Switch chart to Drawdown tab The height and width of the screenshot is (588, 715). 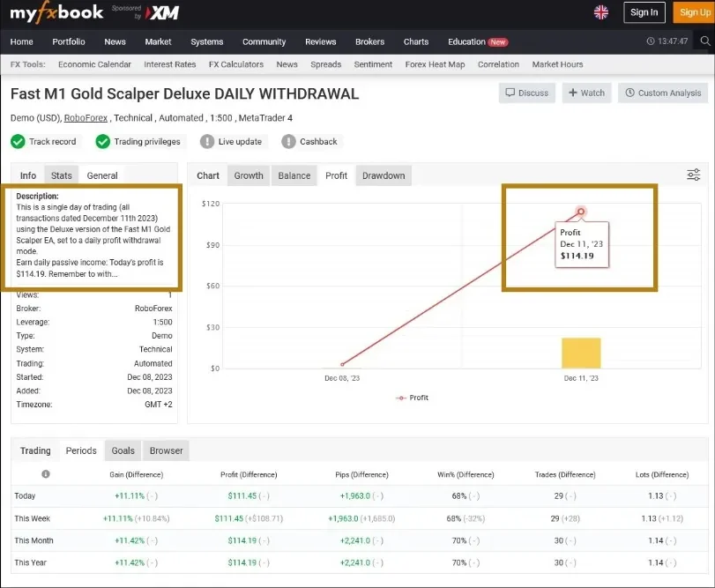(x=384, y=175)
